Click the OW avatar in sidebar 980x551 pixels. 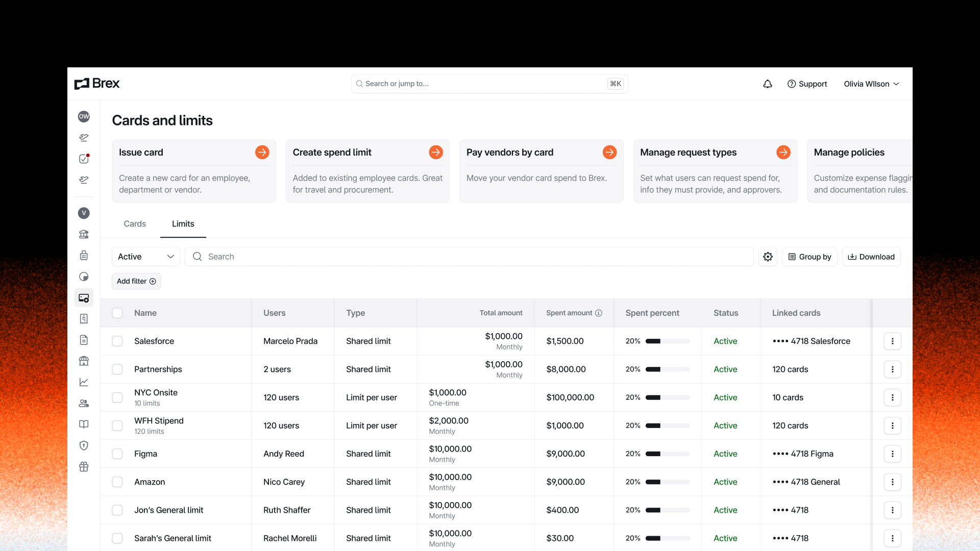click(84, 116)
